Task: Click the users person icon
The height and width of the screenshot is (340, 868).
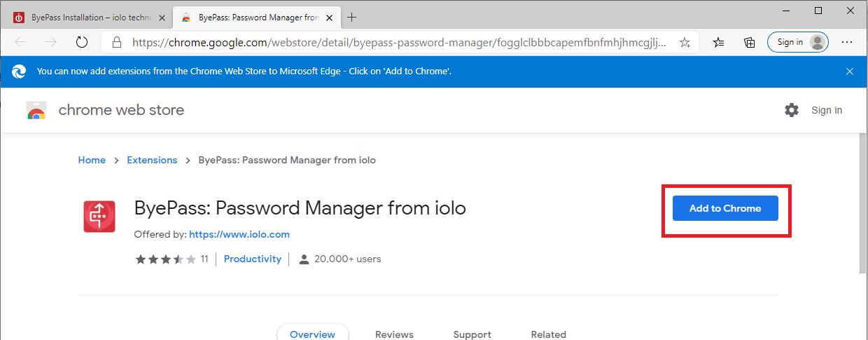Action: pyautogui.click(x=304, y=259)
